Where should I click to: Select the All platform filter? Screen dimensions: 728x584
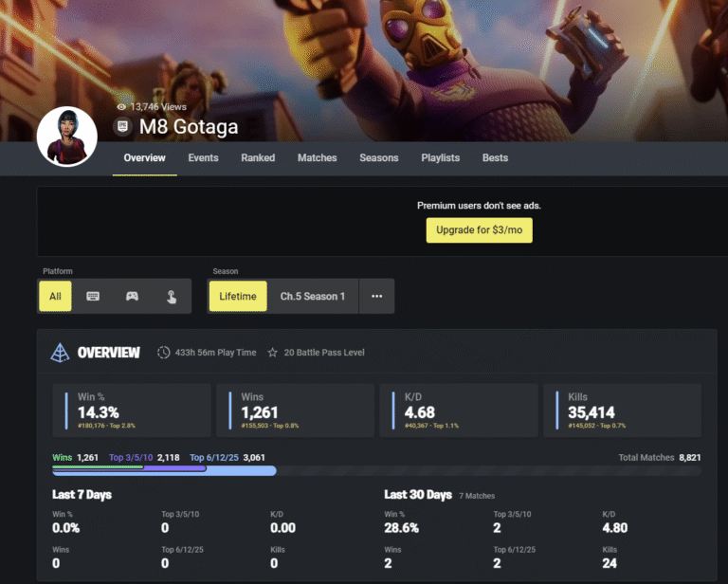[55, 296]
